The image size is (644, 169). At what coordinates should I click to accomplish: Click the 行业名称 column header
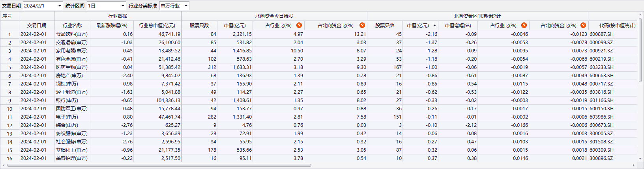(x=72, y=26)
